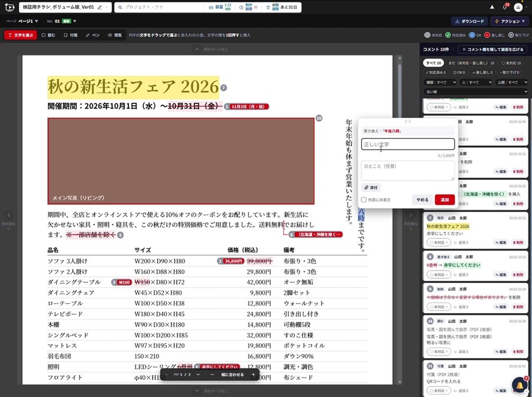Viewport: 532px width, 397px height.
Task: Open the 未対応 status dropdown on comment 7
Action: pyautogui.click(x=439, y=242)
